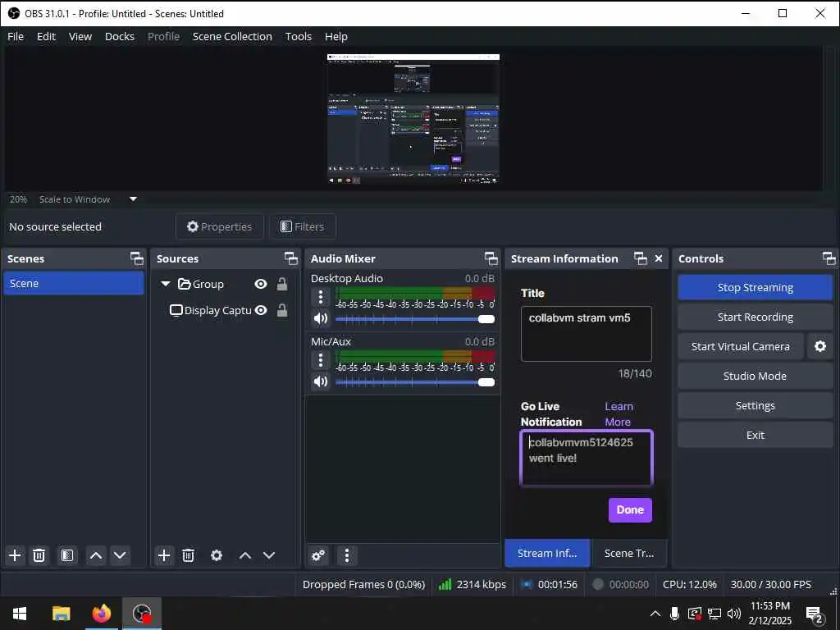This screenshot has width=840, height=630.
Task: Open Scene Collection menu
Action: (232, 36)
